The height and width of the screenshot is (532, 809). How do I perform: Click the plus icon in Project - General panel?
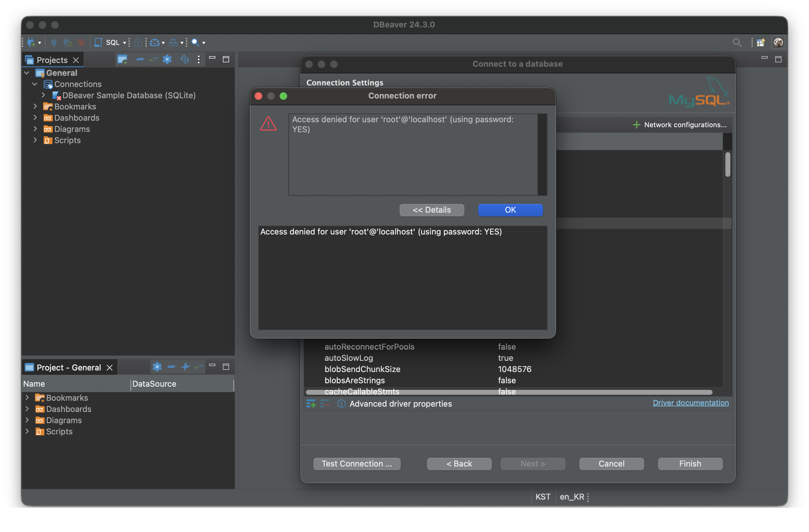pos(185,367)
